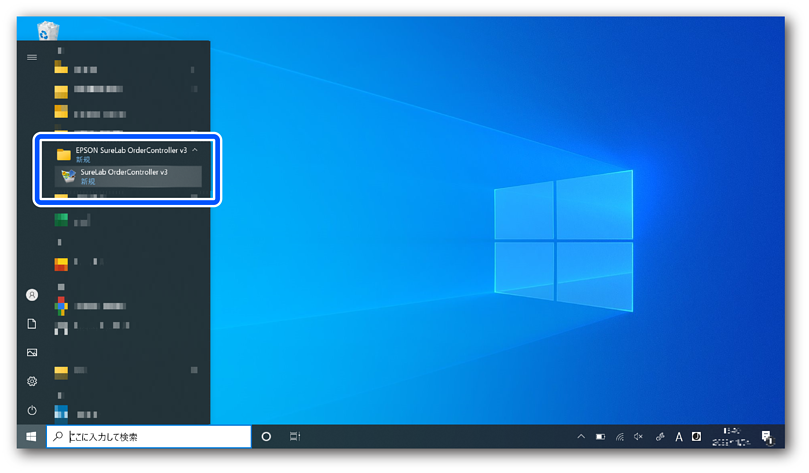The height and width of the screenshot is (473, 809).
Task: Click the Windows Start button
Action: (31, 437)
